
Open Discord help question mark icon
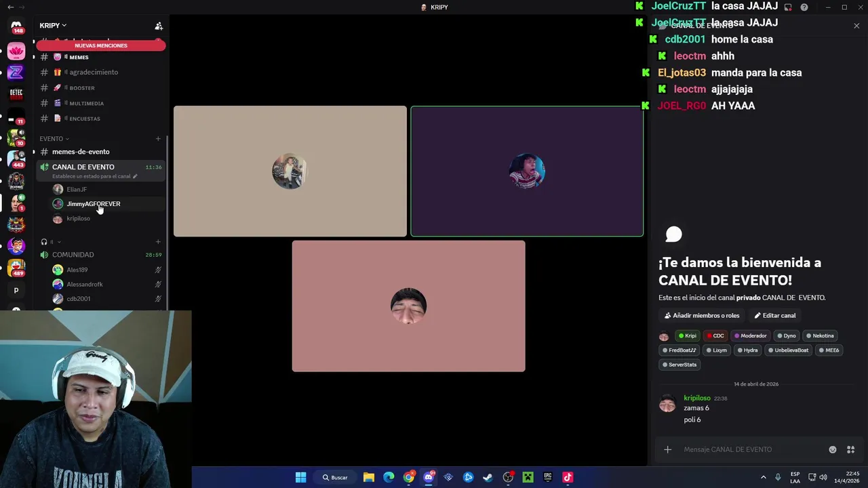[804, 7]
